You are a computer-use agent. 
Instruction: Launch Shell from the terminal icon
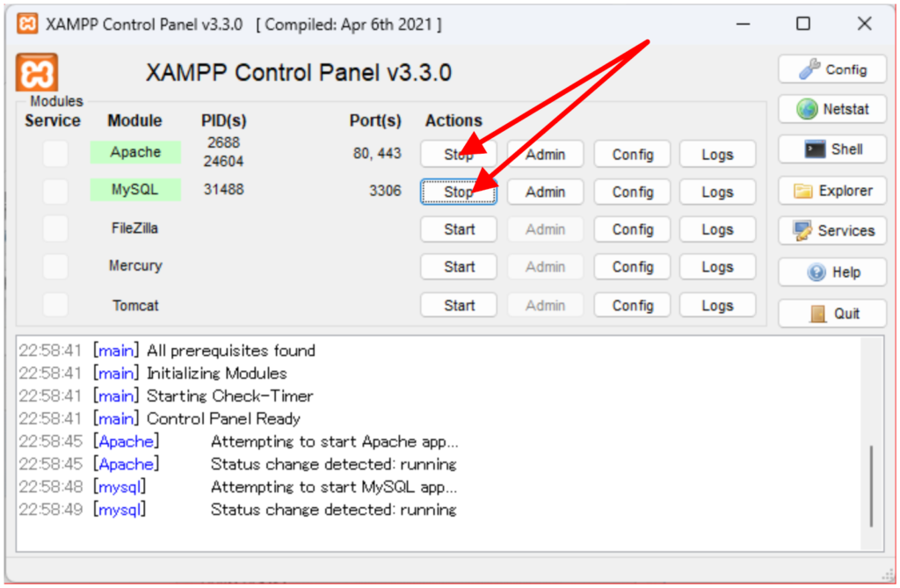(831, 149)
